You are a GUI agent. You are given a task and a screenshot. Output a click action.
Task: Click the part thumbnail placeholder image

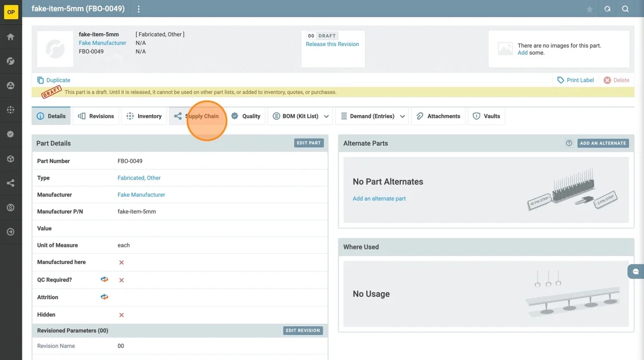tap(55, 49)
